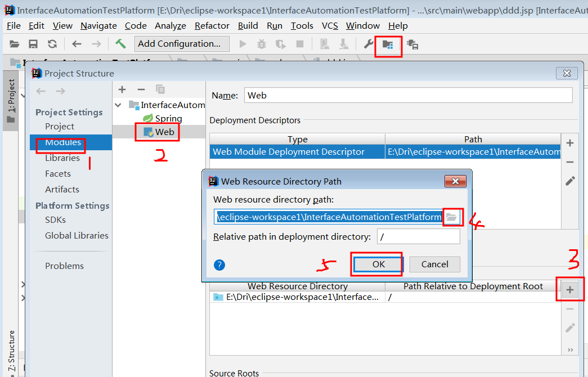Click the plus icon above the module tree
The image size is (588, 377).
pyautogui.click(x=122, y=89)
